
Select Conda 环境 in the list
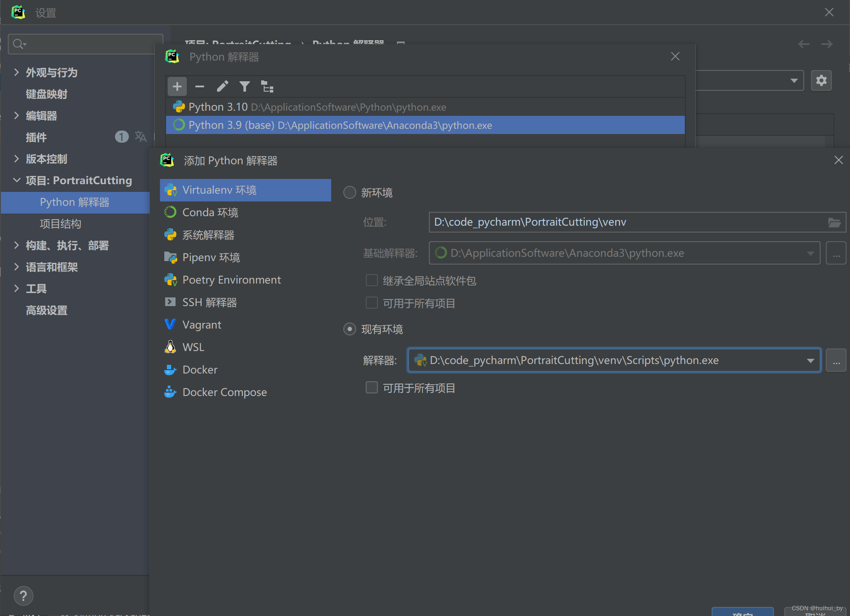tap(210, 212)
